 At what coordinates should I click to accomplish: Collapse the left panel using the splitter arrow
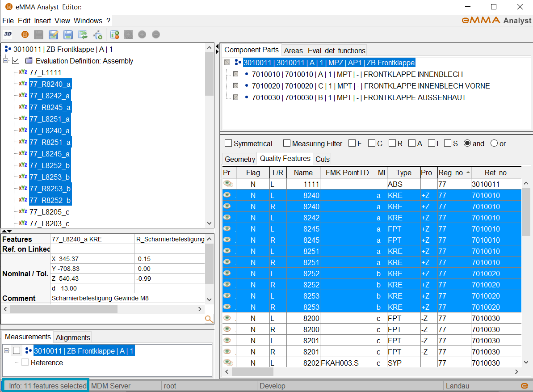(217, 46)
